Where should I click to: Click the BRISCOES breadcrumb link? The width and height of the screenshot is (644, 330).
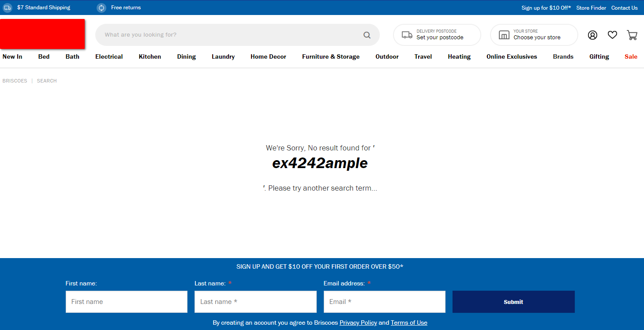pos(15,81)
